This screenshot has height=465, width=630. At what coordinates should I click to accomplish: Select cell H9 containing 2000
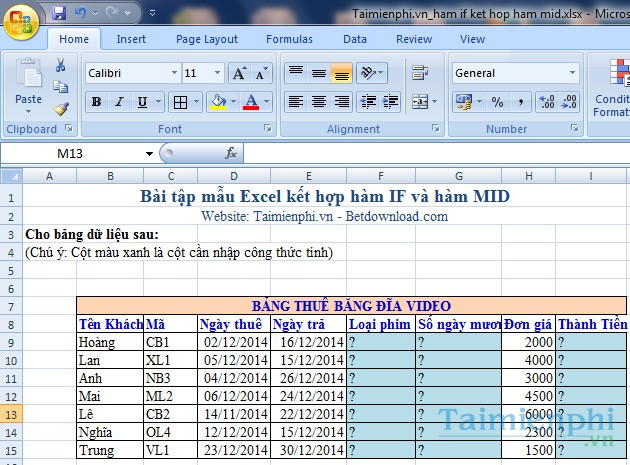pyautogui.click(x=526, y=341)
